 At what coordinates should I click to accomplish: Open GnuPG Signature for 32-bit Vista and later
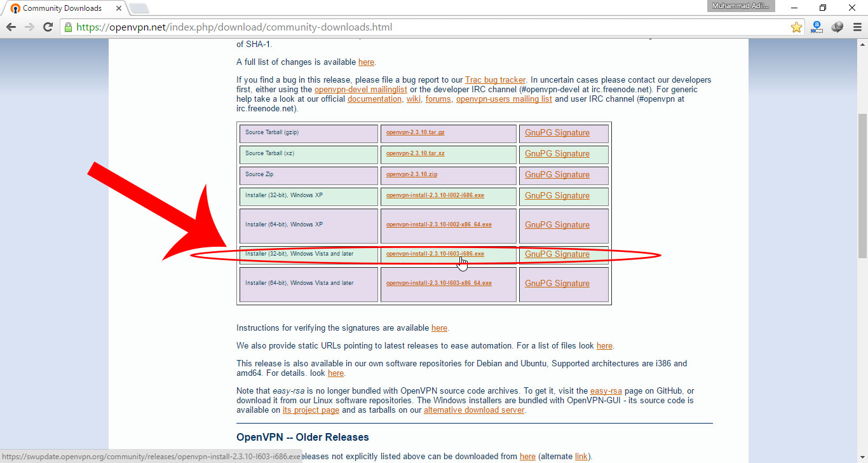tap(557, 254)
